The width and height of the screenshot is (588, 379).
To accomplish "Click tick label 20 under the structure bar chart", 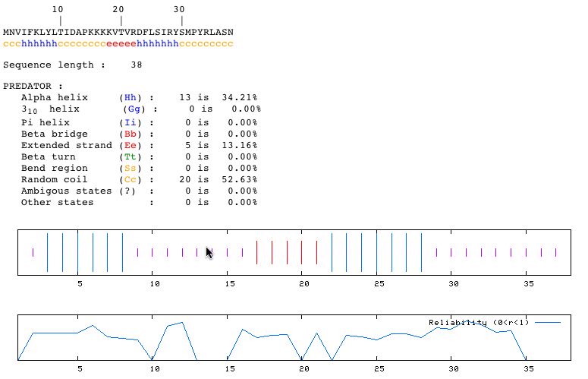I will coord(303,283).
